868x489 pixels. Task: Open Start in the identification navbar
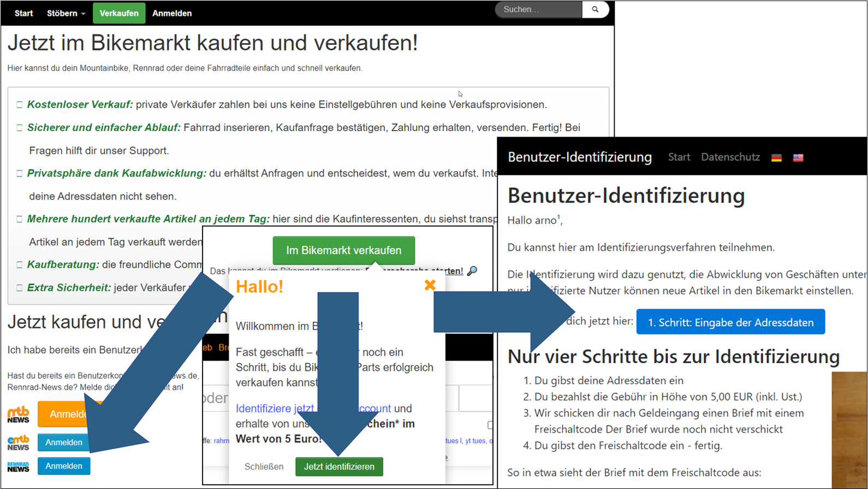(x=679, y=157)
